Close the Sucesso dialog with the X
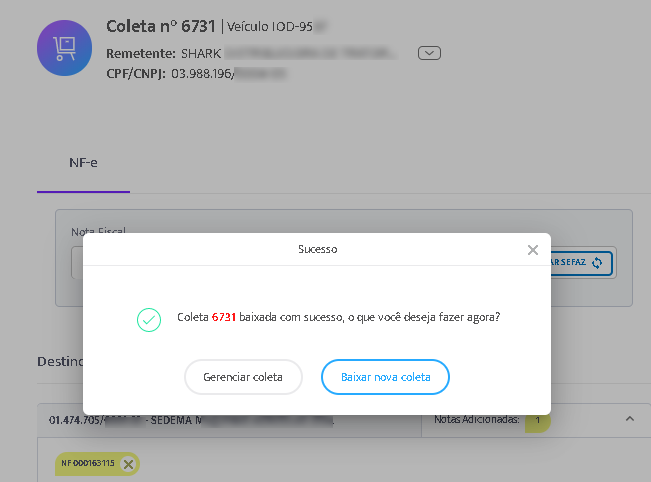651x482 pixels. [x=533, y=250]
